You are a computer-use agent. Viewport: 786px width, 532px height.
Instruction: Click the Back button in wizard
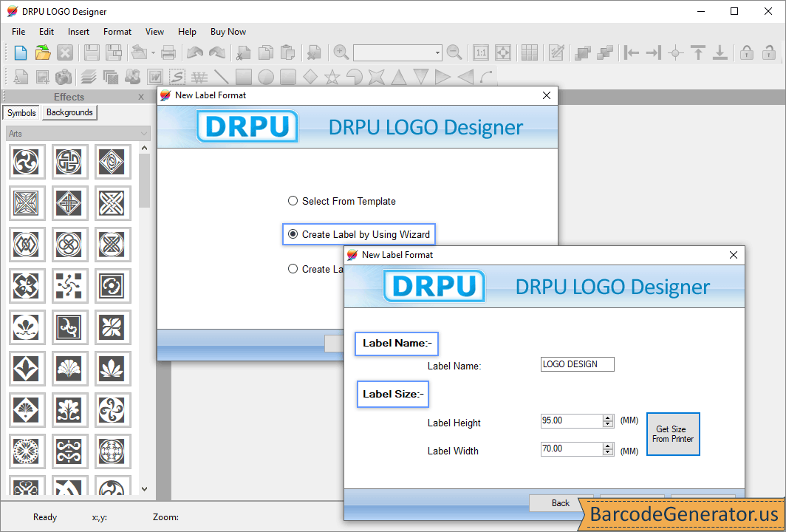(x=561, y=503)
